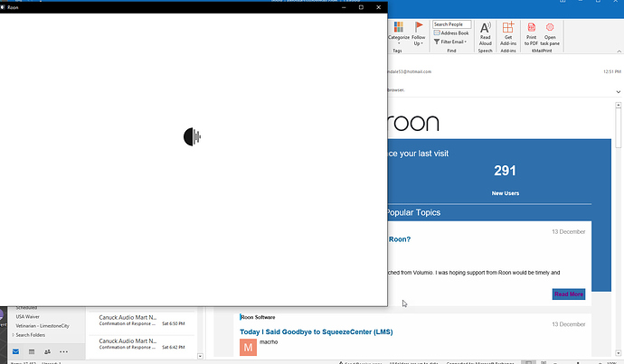
Task: Open the Follow Up flag menu
Action: [418, 33]
